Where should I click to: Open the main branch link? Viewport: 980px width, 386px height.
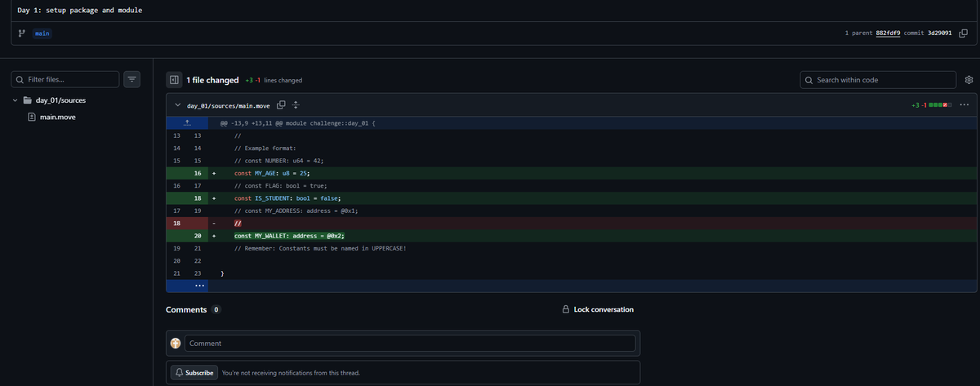pos(41,33)
